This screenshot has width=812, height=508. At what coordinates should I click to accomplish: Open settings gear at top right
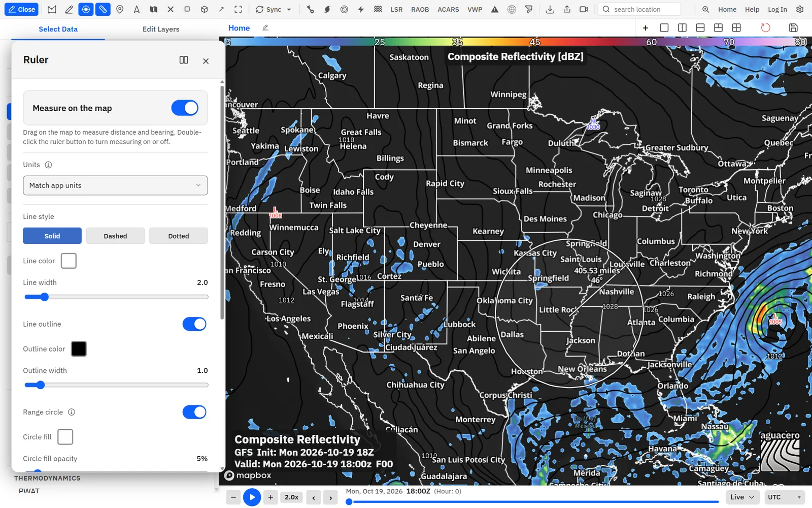point(800,9)
